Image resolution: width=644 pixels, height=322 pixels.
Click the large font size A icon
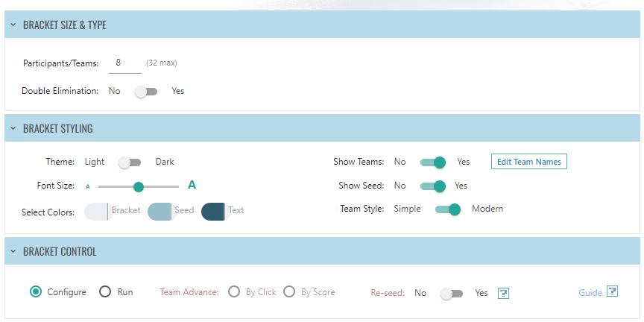192,185
